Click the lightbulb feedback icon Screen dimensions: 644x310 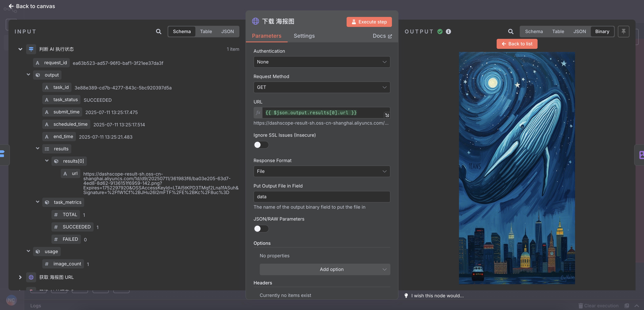click(x=406, y=296)
